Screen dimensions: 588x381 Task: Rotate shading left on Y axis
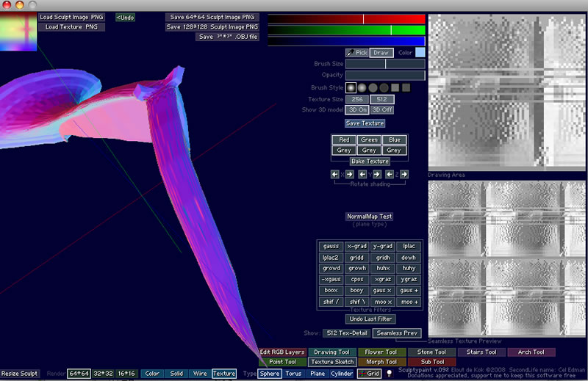[362, 174]
